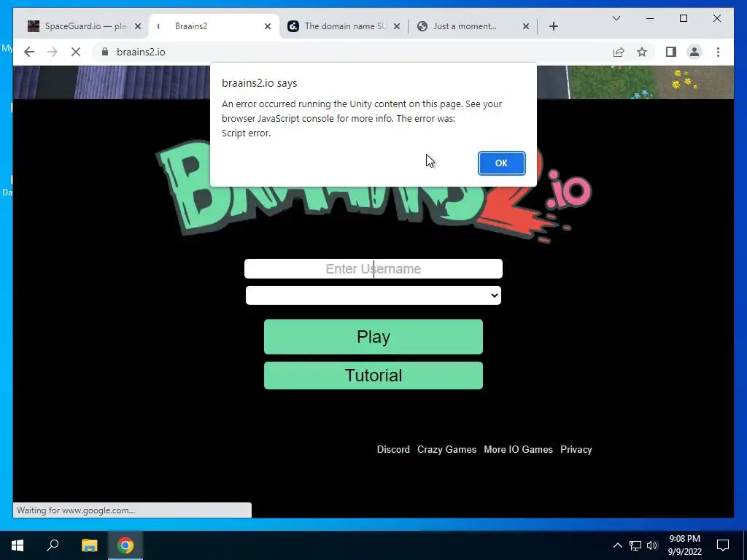Close the Just a moment... tab
The image size is (747, 560).
point(526,26)
